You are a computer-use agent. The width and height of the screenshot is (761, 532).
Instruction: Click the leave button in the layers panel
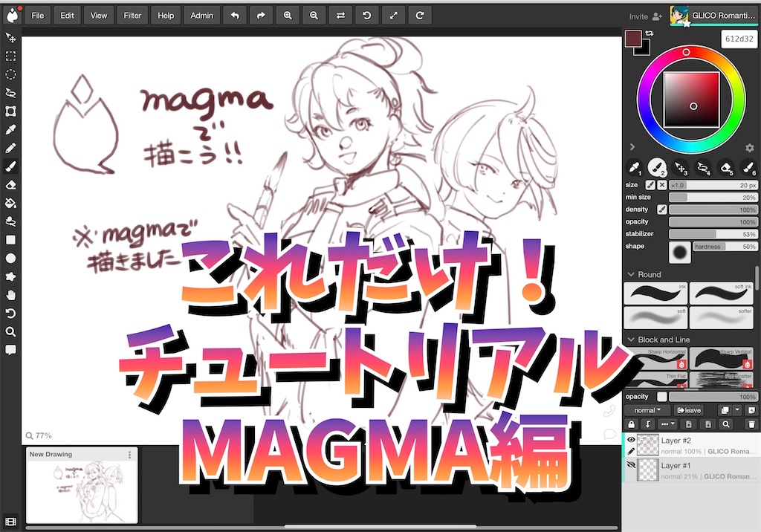point(690,409)
